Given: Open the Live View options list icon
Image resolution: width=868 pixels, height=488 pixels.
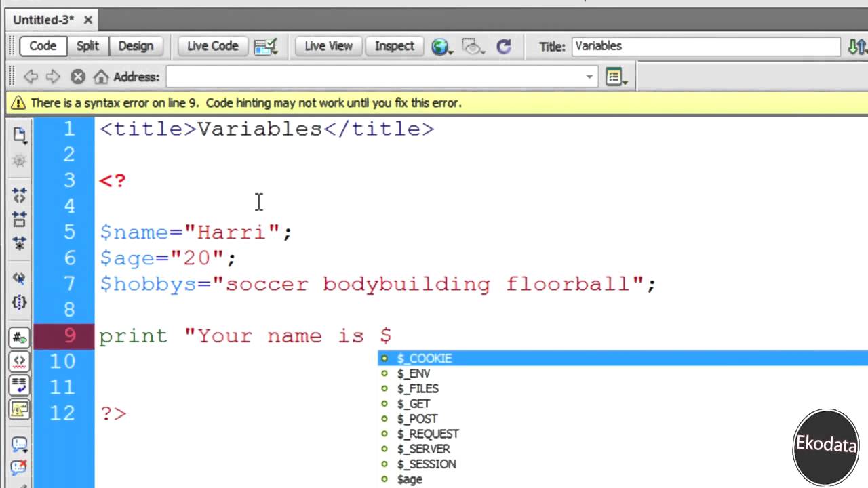Looking at the screenshot, I should coord(616,77).
